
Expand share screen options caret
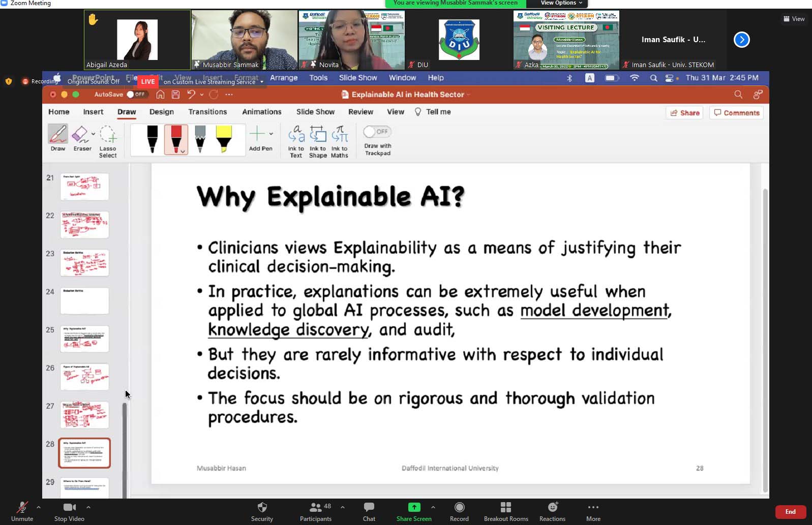(433, 507)
